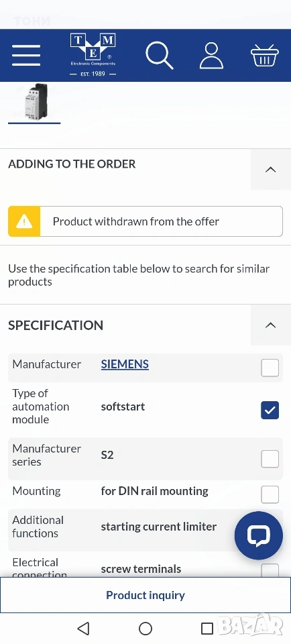Open the SIEMENS manufacturer link
Viewport: 291px width, 644px height.
click(125, 364)
